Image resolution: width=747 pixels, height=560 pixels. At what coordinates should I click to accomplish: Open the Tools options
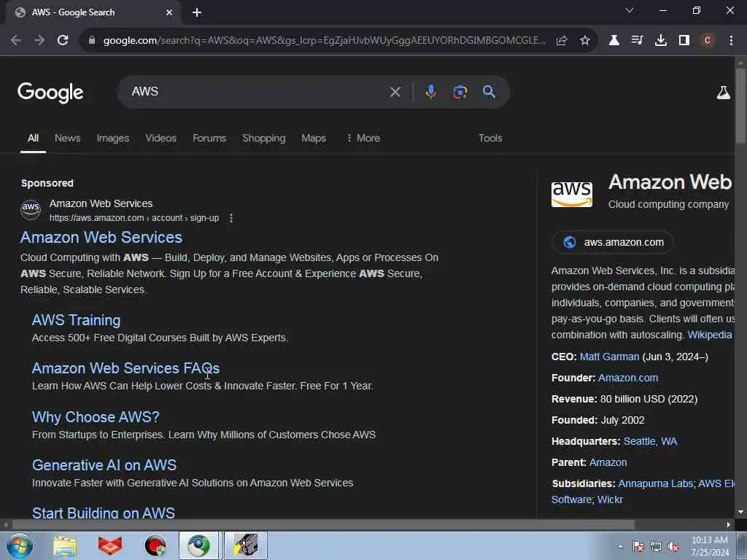[x=490, y=138]
